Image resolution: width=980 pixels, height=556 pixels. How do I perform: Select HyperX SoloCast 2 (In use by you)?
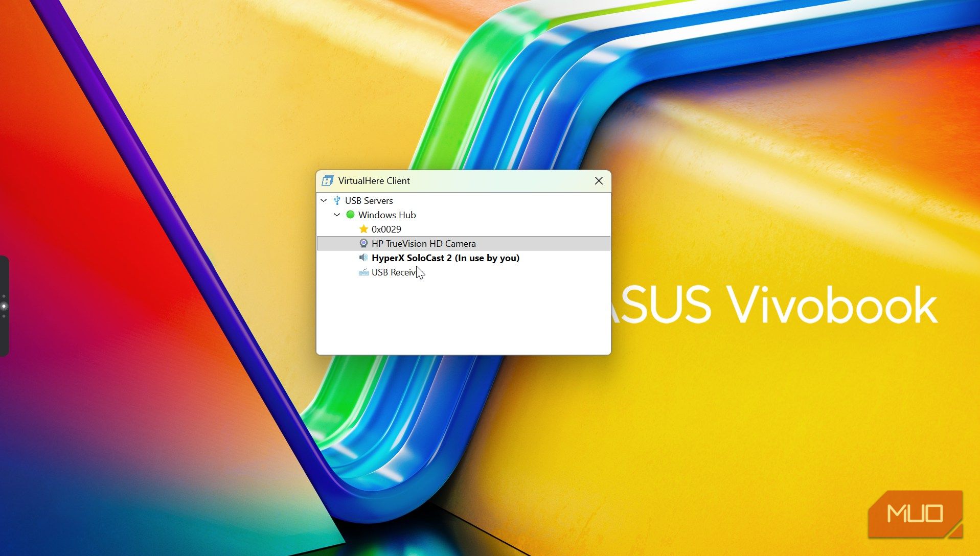445,258
